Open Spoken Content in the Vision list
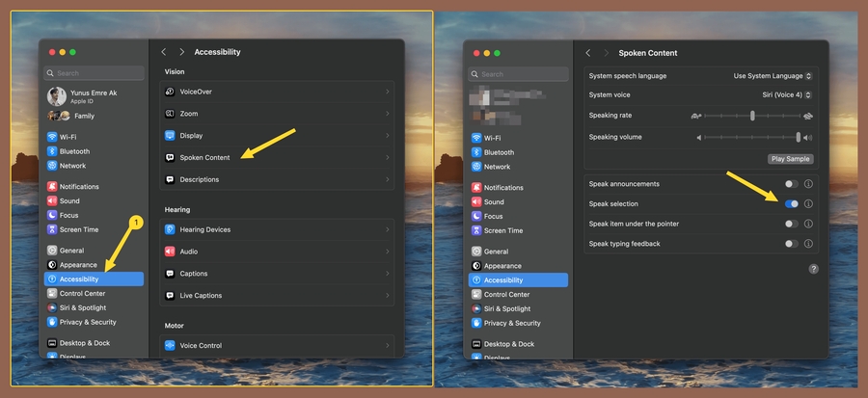The image size is (868, 398). [204, 157]
